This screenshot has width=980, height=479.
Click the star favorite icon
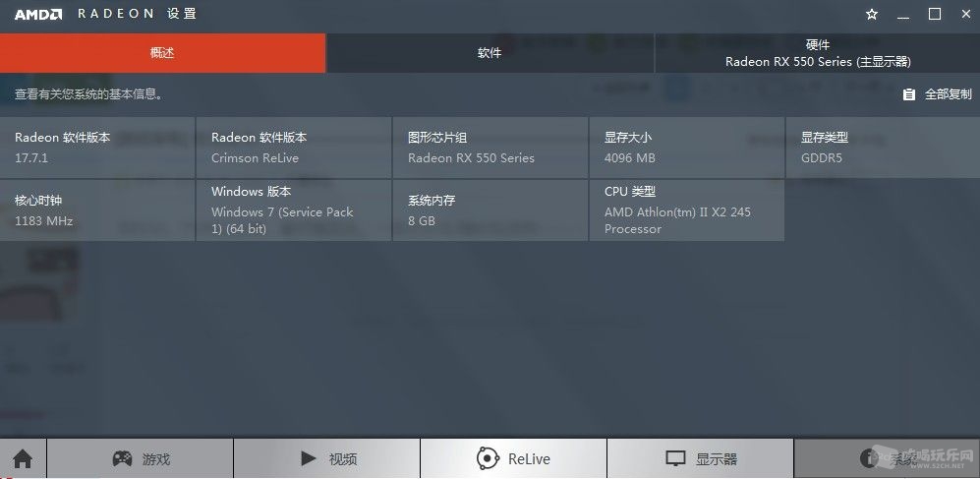click(872, 14)
